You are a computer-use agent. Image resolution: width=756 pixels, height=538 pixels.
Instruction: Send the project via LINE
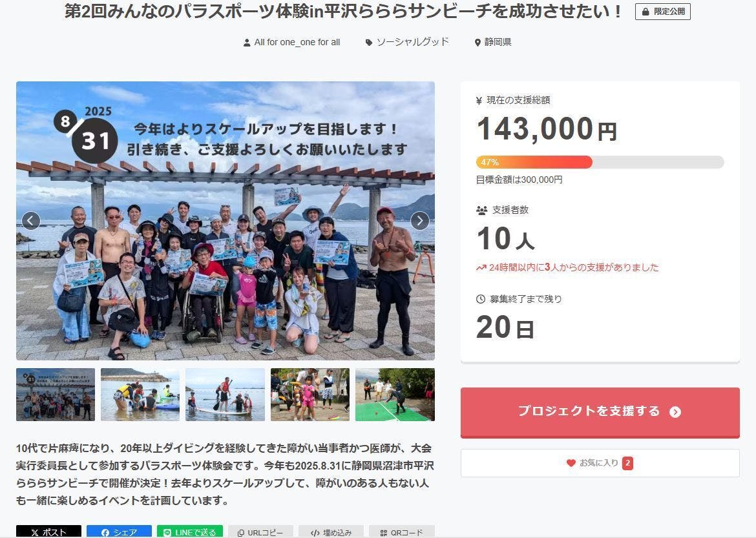click(x=190, y=532)
